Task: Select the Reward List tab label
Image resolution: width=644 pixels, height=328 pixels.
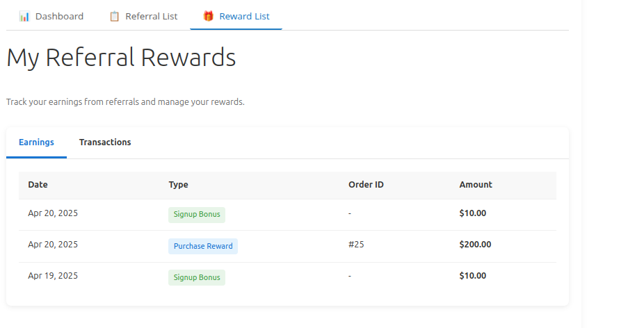Action: point(244,16)
